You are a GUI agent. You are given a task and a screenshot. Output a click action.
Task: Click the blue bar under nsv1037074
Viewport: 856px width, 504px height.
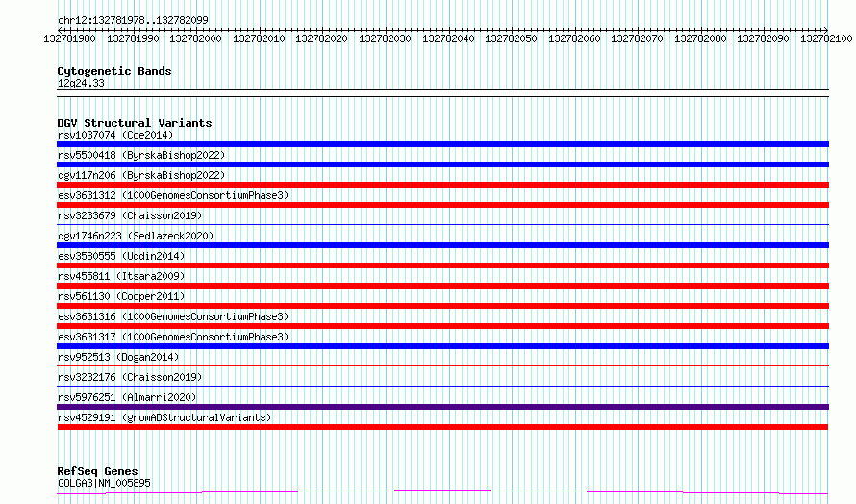442,144
